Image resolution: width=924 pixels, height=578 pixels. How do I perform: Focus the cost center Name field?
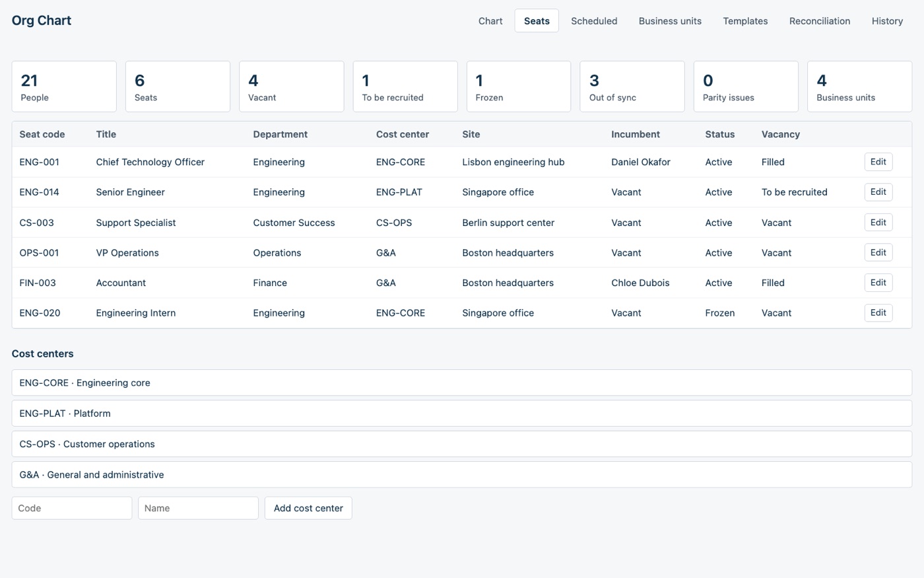click(198, 508)
